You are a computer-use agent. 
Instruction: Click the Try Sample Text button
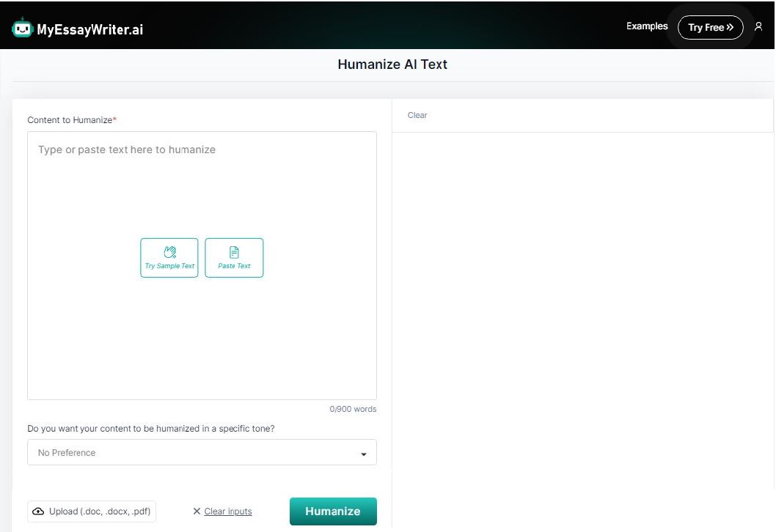(x=169, y=258)
